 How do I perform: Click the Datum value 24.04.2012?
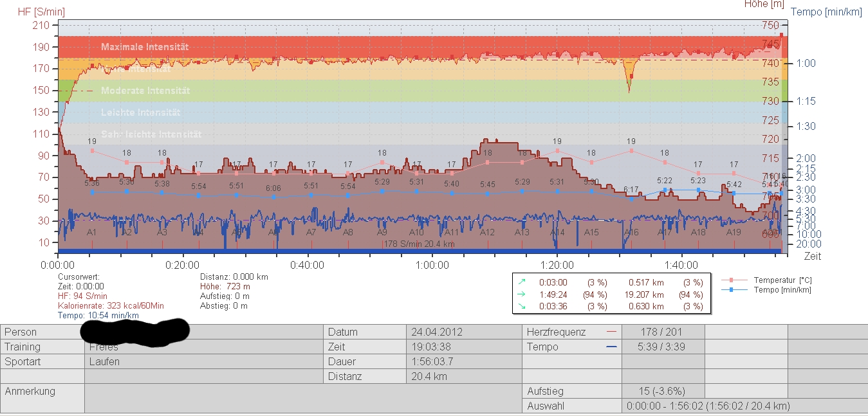436,332
